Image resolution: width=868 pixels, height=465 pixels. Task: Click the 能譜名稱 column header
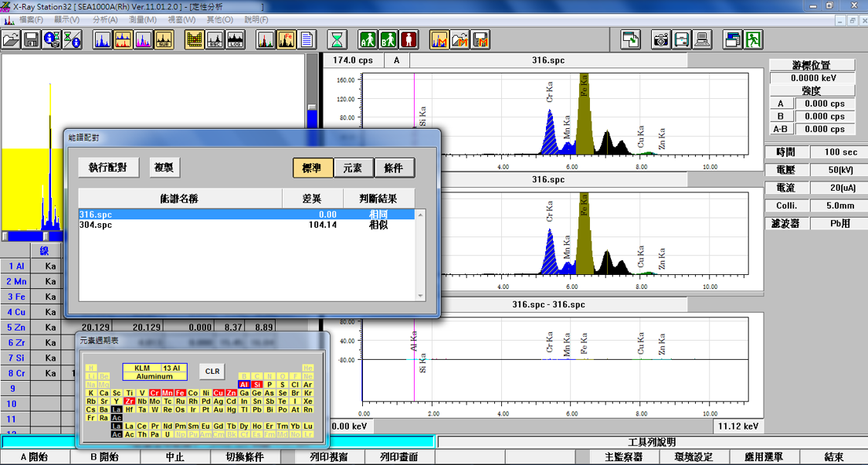[x=181, y=199]
